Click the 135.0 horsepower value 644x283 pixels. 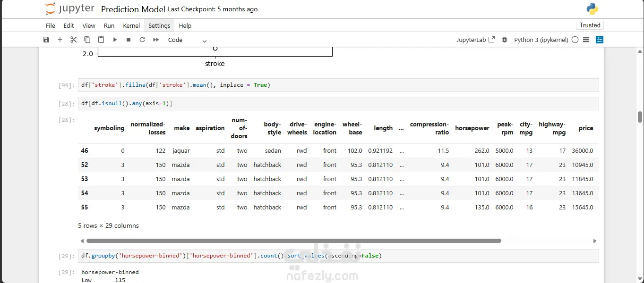[x=482, y=208]
